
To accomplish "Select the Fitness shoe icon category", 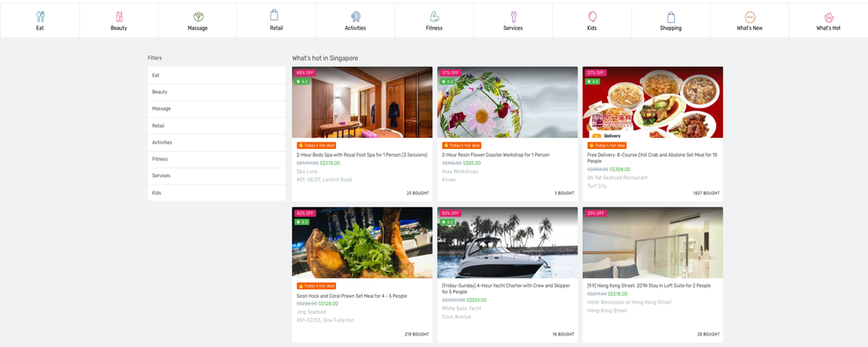I will 434,17.
